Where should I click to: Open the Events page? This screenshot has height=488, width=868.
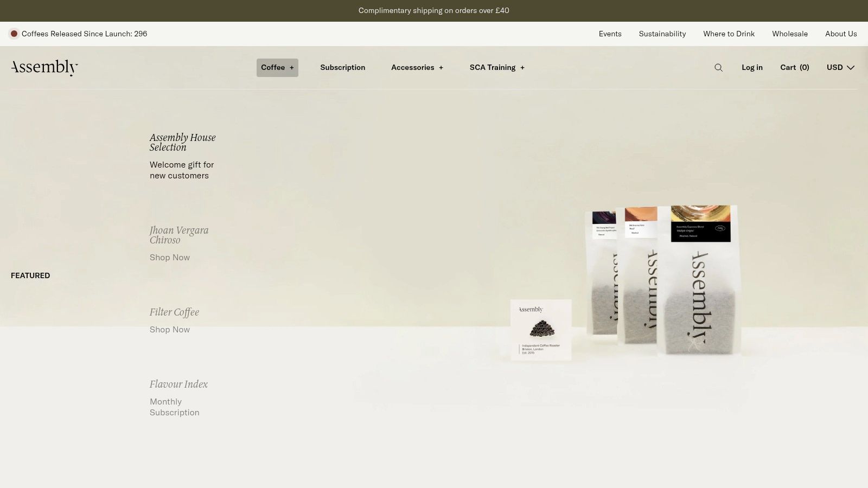(x=610, y=34)
